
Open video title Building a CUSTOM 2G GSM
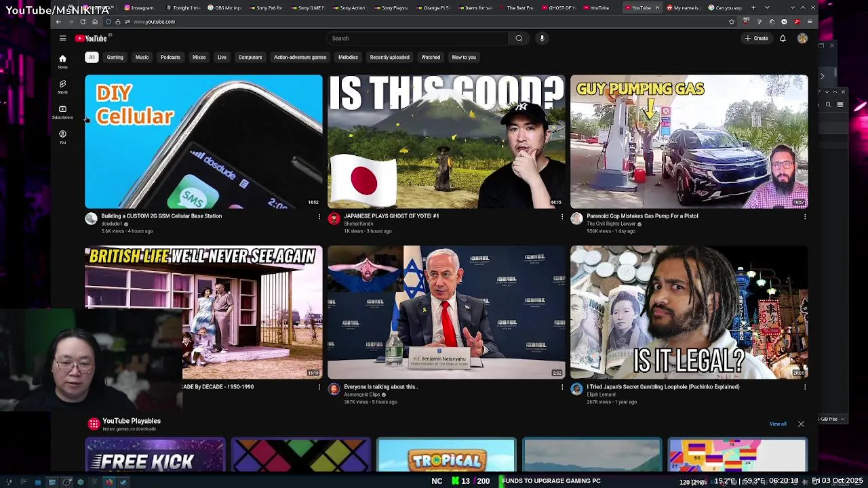[161, 216]
